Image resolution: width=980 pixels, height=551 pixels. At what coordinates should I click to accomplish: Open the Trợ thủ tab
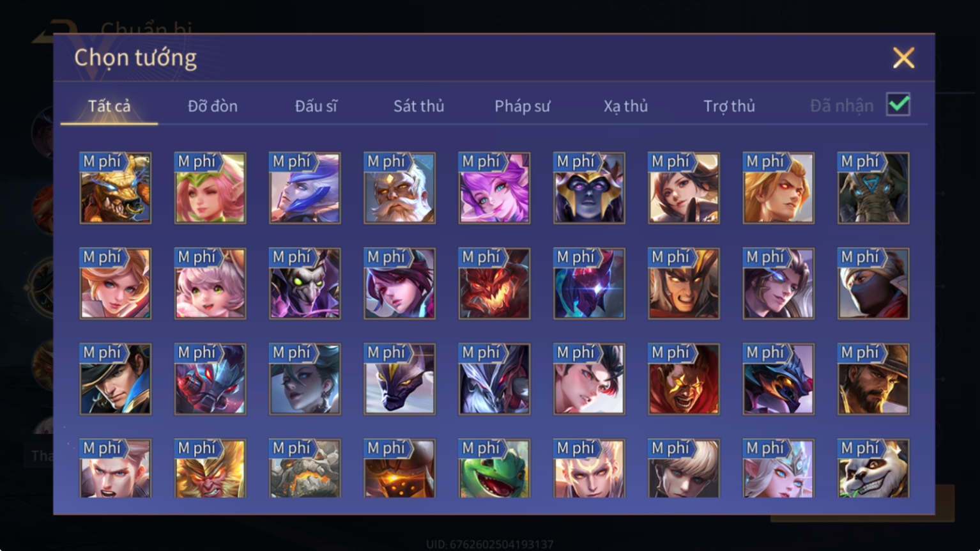tap(730, 106)
